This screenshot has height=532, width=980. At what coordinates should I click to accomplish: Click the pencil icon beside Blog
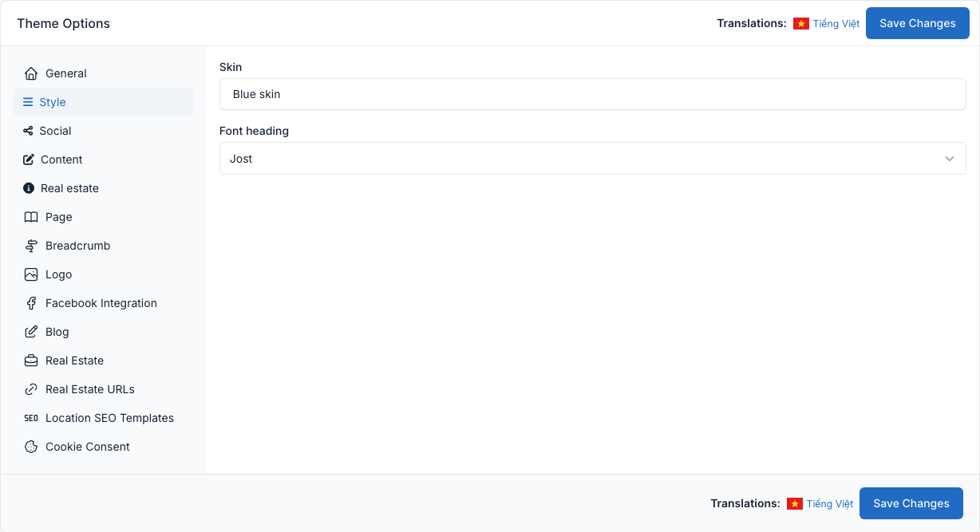point(31,332)
